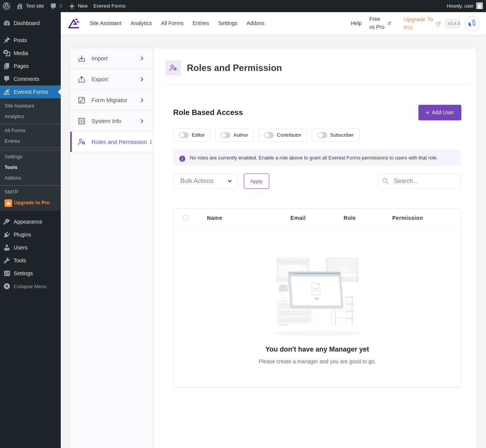
Task: Click the WordPress logo in admin bar
Action: pyautogui.click(x=6, y=6)
